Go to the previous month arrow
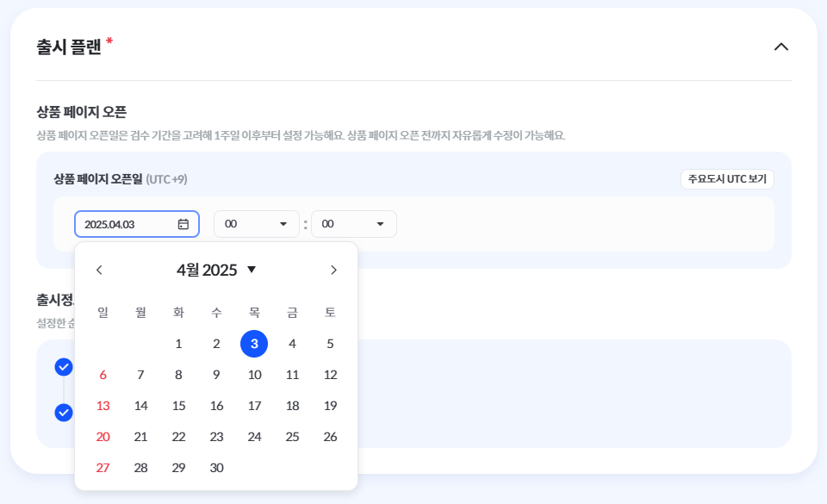 point(99,270)
